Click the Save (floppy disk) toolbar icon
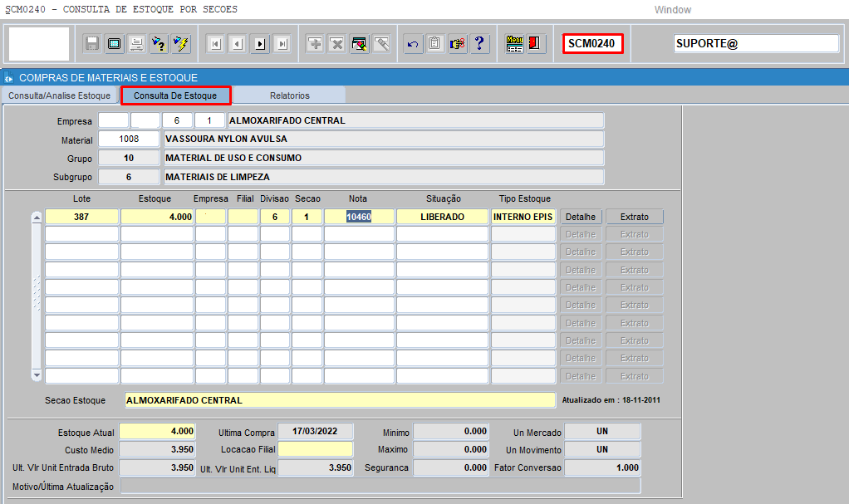The image size is (849, 504). point(92,43)
